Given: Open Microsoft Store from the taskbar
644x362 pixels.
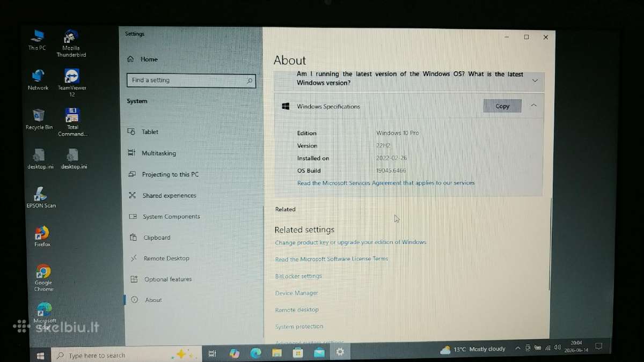Looking at the screenshot, I should (x=298, y=353).
